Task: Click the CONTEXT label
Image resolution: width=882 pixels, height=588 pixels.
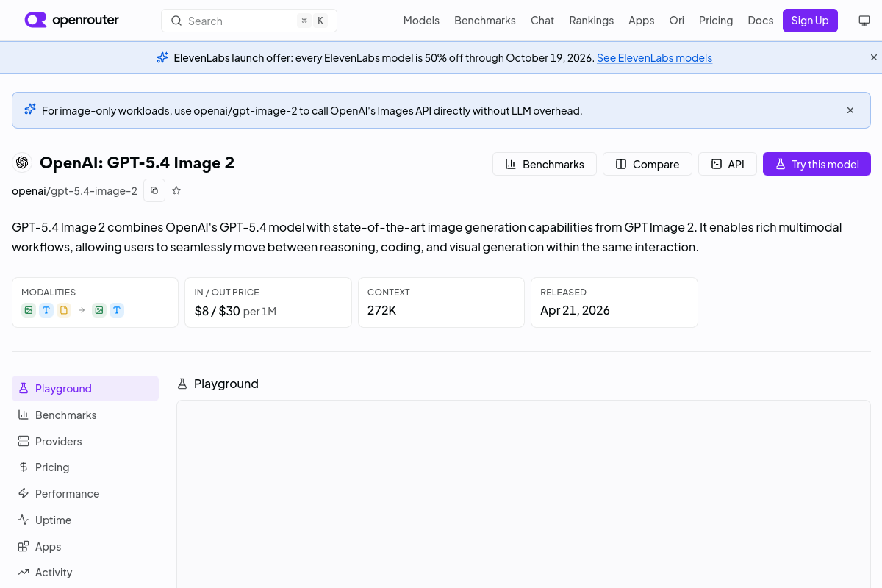Action: click(389, 292)
